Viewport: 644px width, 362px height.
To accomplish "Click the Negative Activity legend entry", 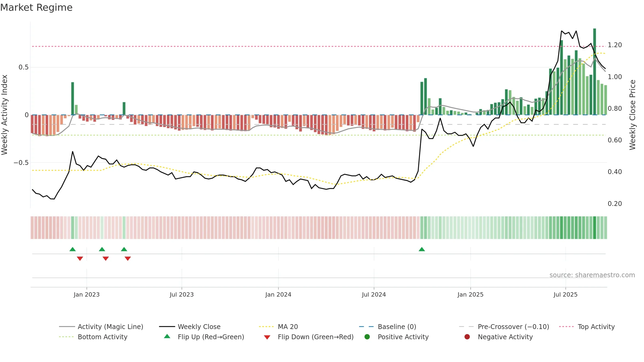I will [499, 337].
